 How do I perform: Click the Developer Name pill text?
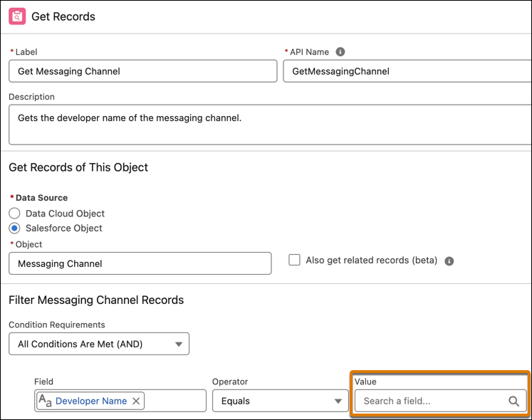coord(91,401)
